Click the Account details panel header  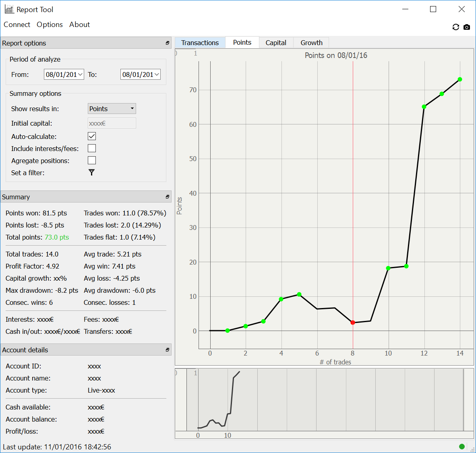click(86, 350)
